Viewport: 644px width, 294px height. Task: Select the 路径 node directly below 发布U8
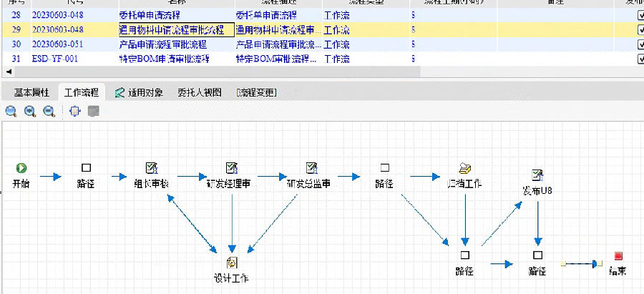click(537, 255)
